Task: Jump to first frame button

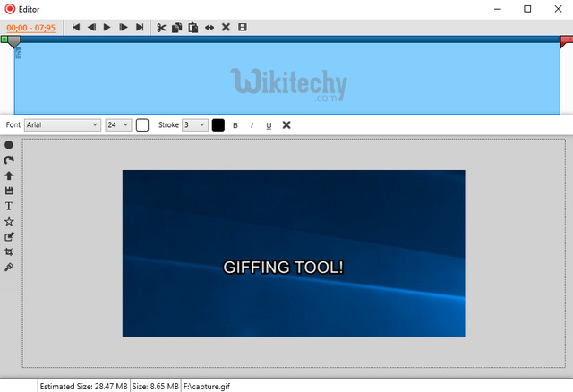Action: tap(76, 28)
